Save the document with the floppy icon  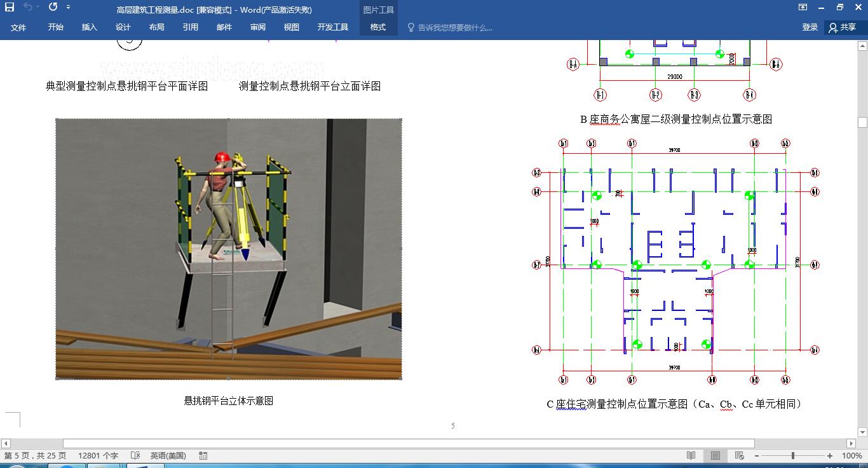coord(10,8)
